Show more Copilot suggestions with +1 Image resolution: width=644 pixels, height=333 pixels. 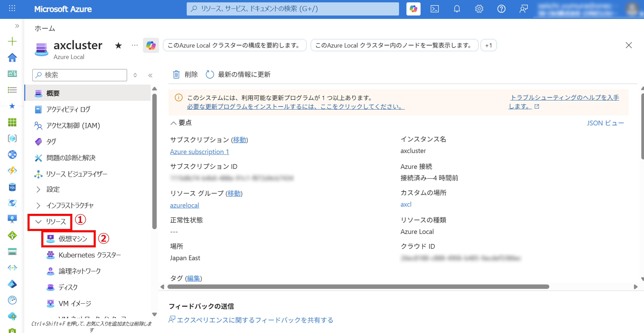coord(489,45)
